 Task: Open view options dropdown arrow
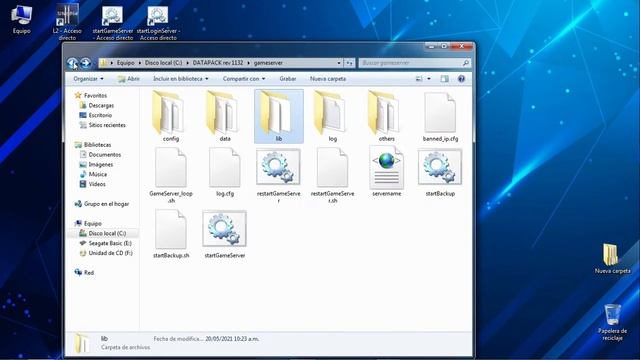click(429, 79)
